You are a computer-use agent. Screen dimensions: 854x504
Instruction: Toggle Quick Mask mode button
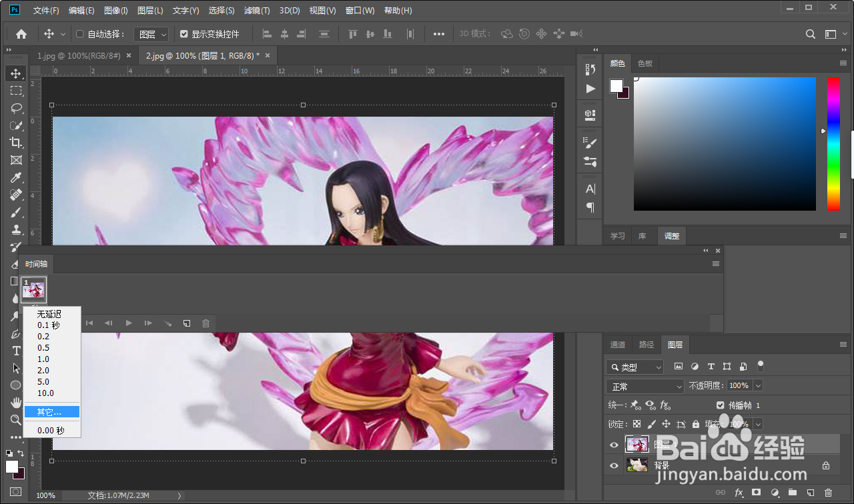tap(15, 491)
